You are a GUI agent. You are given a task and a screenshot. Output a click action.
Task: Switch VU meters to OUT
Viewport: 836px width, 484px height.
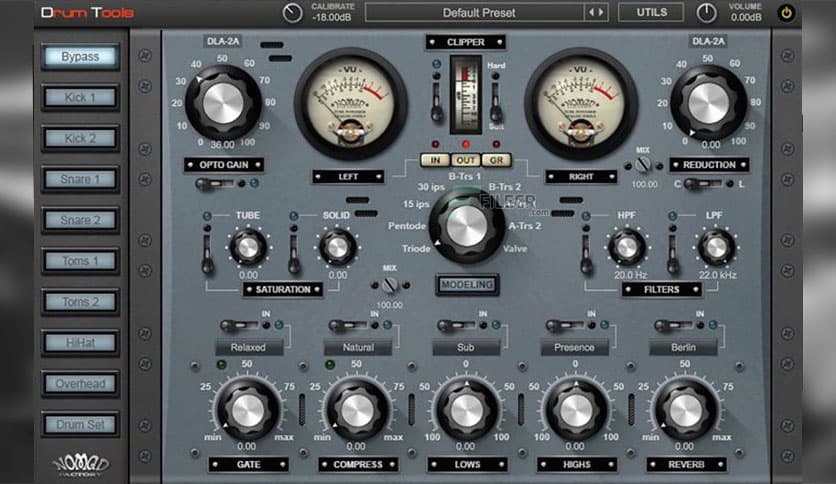point(465,160)
